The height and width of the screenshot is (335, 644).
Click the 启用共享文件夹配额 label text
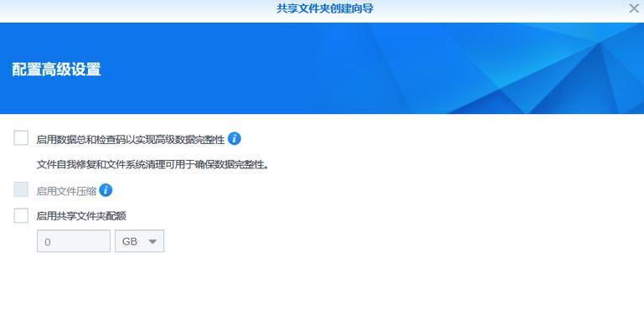tap(81, 216)
